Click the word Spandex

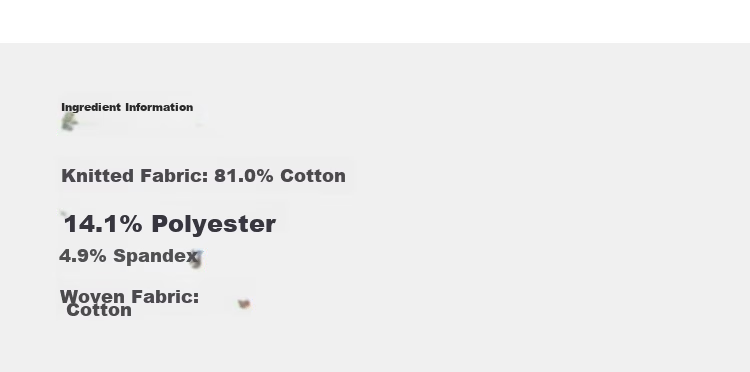155,256
